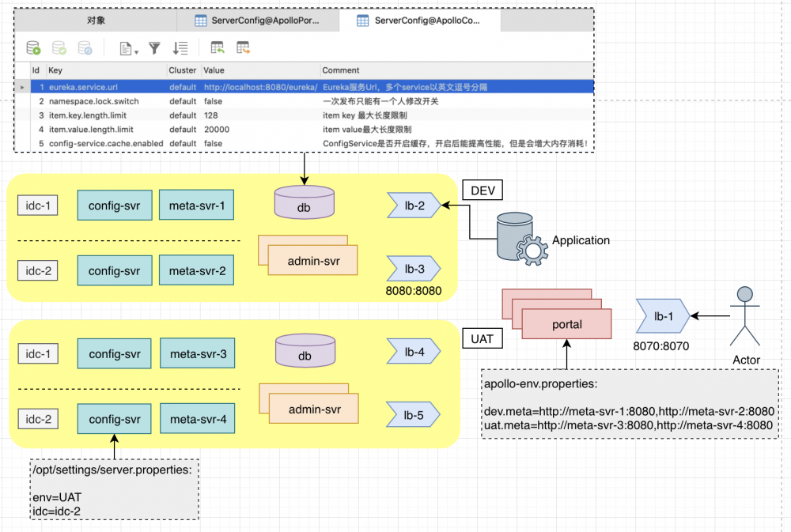Click the env=UAT text line
This screenshot has width=791, height=532.
pos(57,497)
